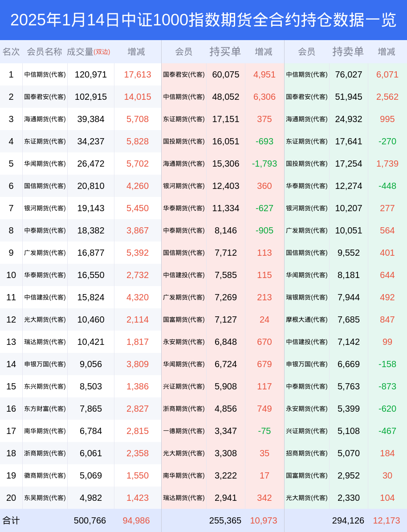The image size is (407, 532).
Task: Select 摩根大通(代客) in the sell-order column
Action: [x=307, y=319]
